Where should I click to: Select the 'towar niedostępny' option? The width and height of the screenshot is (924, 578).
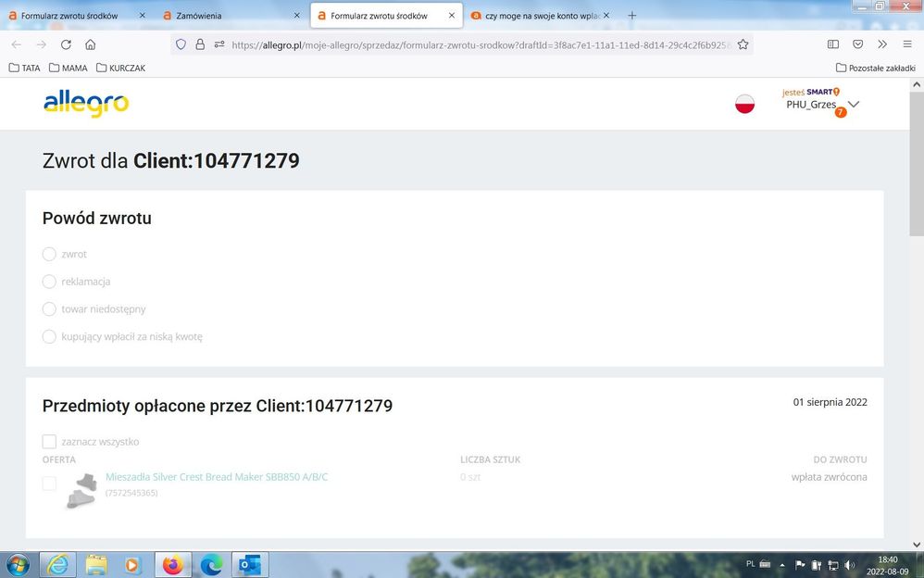pyautogui.click(x=50, y=308)
